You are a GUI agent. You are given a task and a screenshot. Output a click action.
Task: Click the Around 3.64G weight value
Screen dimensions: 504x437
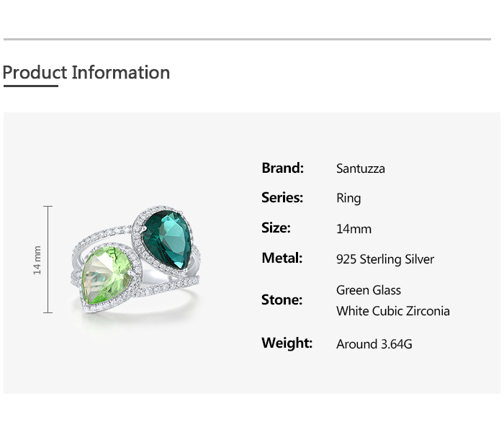pyautogui.click(x=374, y=344)
